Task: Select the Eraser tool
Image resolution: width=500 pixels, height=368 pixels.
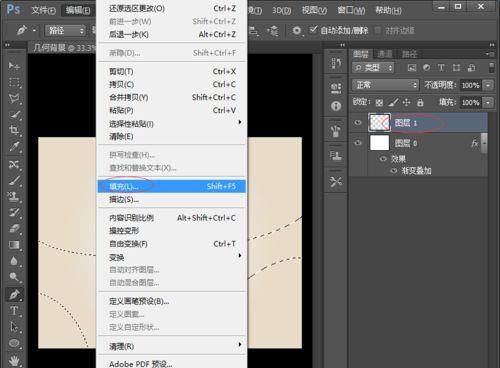Action: pyautogui.click(x=14, y=229)
